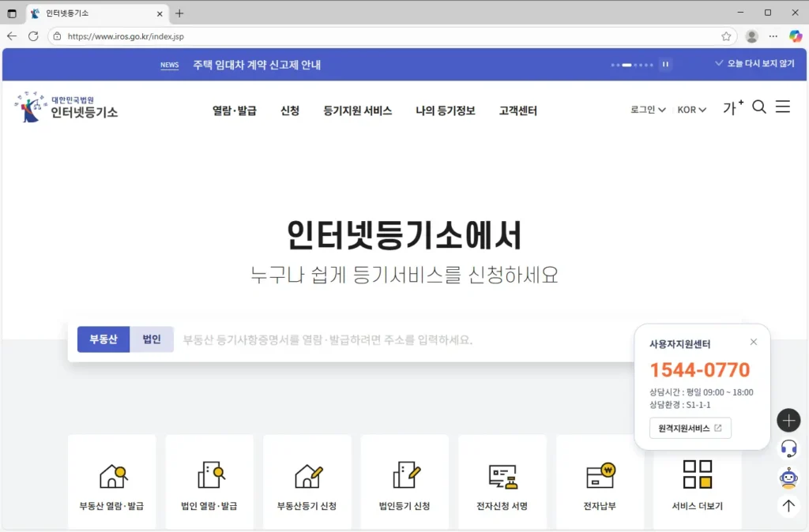Open the 고객센터 menu

pos(517,111)
